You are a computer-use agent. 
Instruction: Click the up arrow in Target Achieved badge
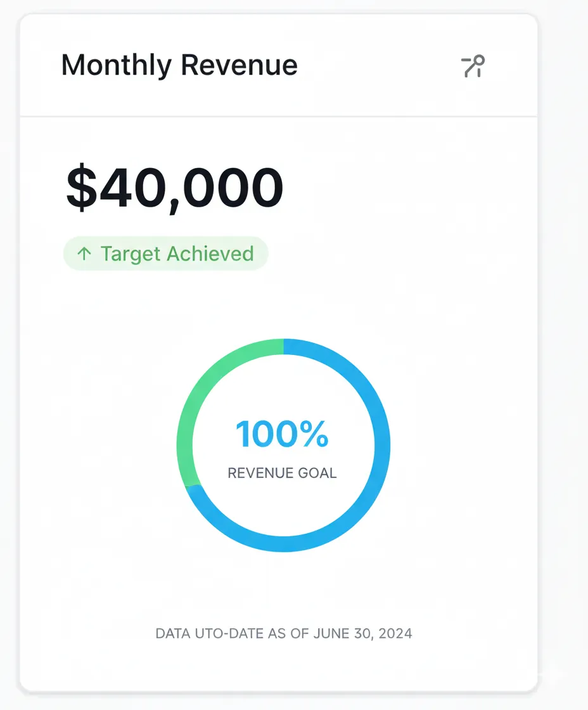[x=84, y=254]
